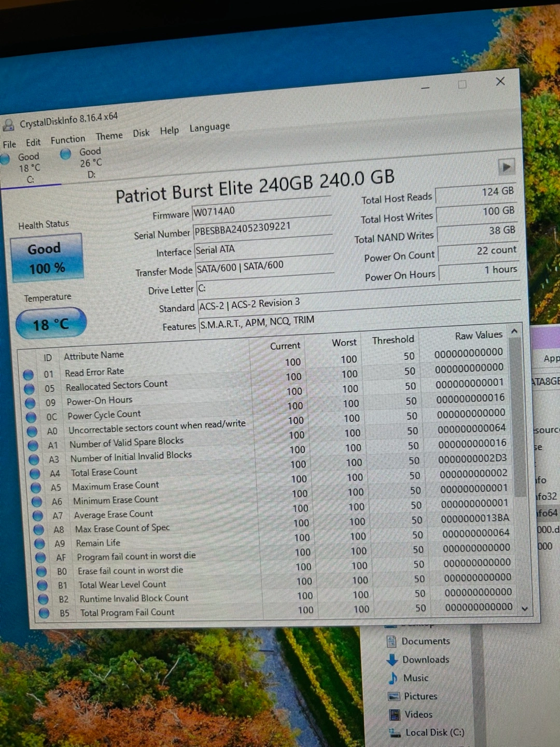Viewport: 560px width, 747px height.
Task: Click the Worst column header
Action: point(344,342)
